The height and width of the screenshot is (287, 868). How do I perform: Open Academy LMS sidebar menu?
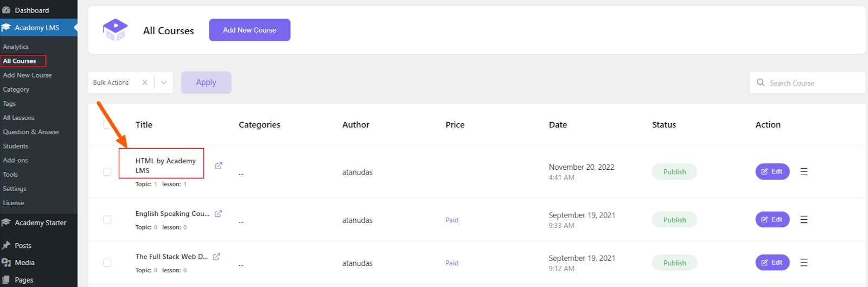pos(37,28)
